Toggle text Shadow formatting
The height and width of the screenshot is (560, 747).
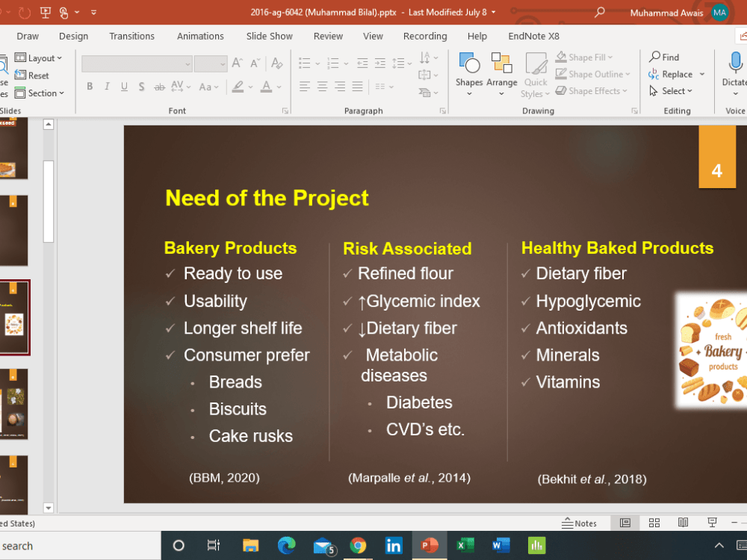(x=141, y=86)
